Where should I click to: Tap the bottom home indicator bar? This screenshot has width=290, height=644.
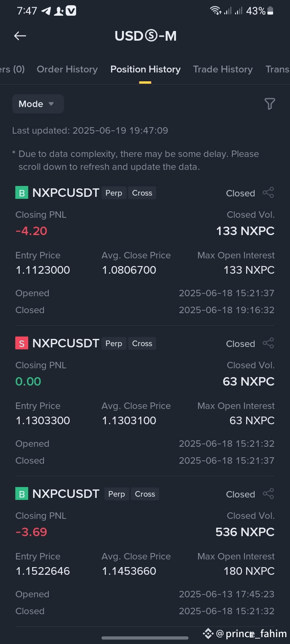pyautogui.click(x=145, y=638)
